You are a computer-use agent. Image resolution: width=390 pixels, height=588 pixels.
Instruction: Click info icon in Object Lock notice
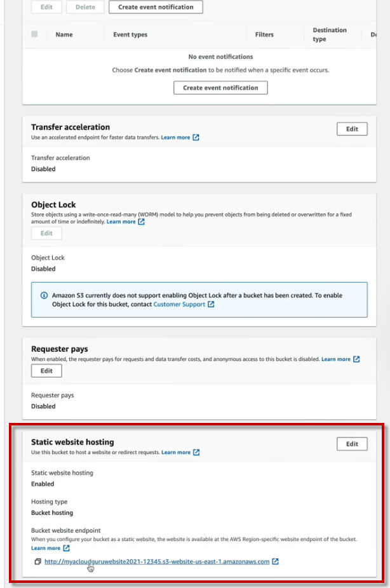tap(44, 295)
